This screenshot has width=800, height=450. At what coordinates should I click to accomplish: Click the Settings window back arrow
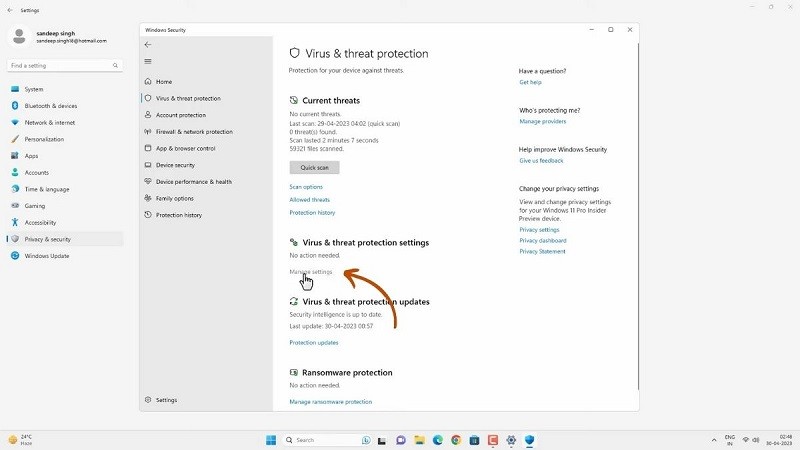click(x=10, y=10)
